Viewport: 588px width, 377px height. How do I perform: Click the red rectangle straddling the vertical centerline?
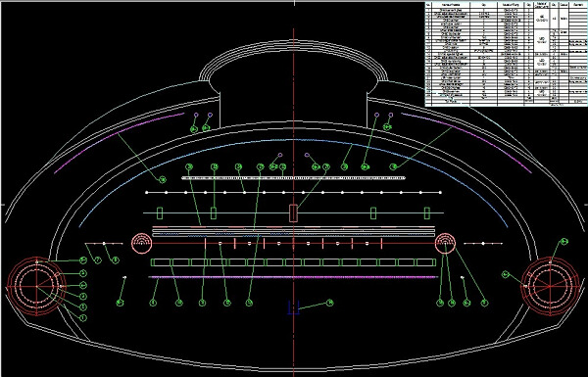tap(293, 212)
